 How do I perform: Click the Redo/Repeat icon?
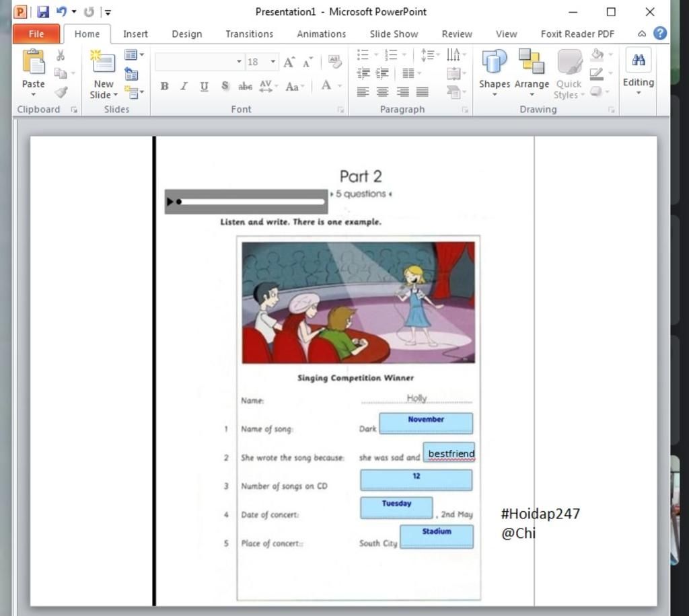(89, 12)
